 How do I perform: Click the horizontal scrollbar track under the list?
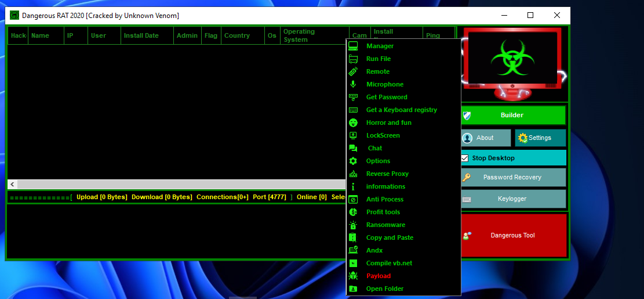pos(181,184)
